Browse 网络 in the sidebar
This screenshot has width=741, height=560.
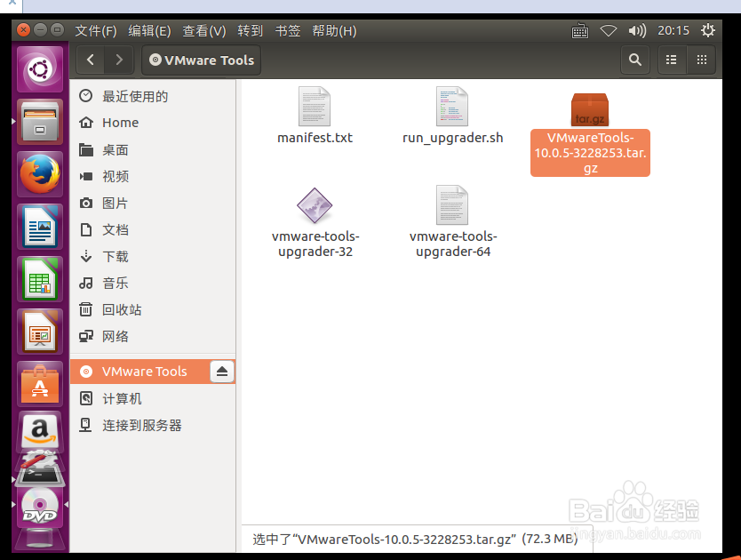(153, 336)
